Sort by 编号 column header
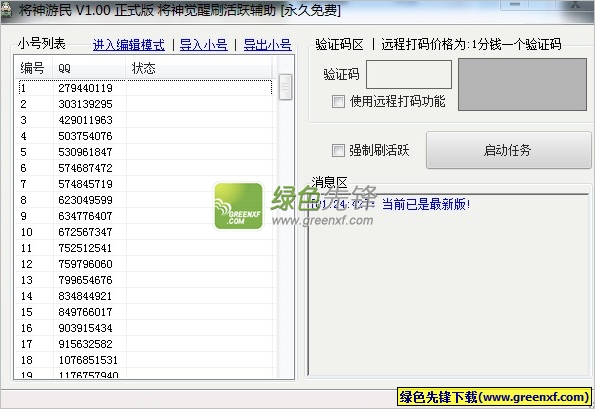This screenshot has width=595, height=409. [34, 68]
